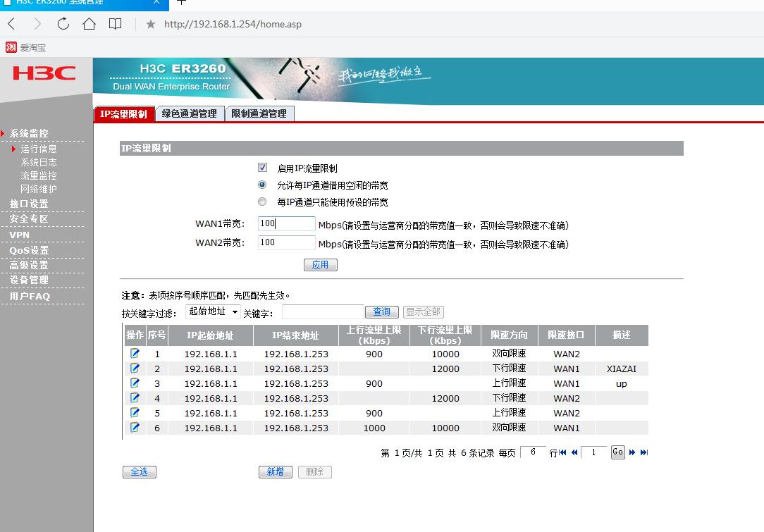This screenshot has height=532, width=764.
Task: Edit rule 2 described XIAZAI
Action: point(135,369)
